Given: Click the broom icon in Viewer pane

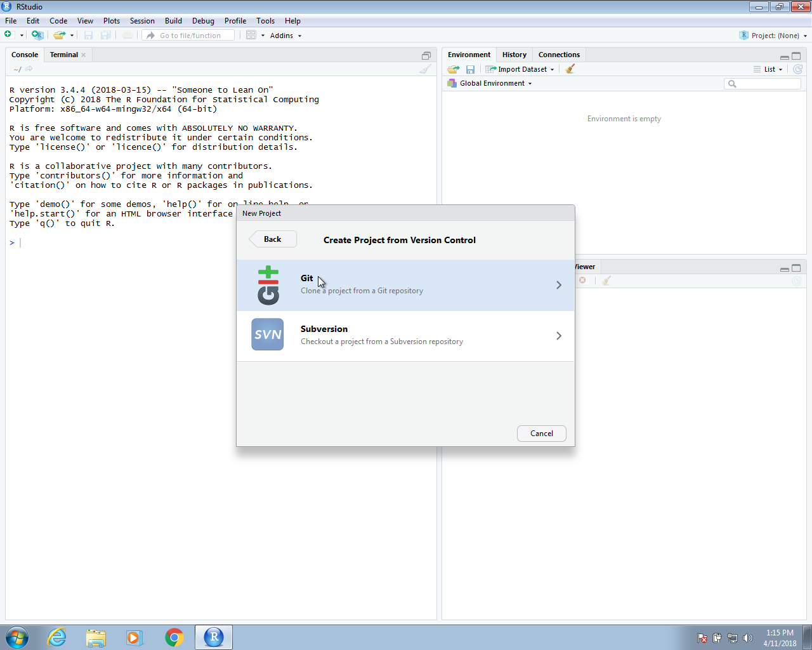Looking at the screenshot, I should coord(606,280).
